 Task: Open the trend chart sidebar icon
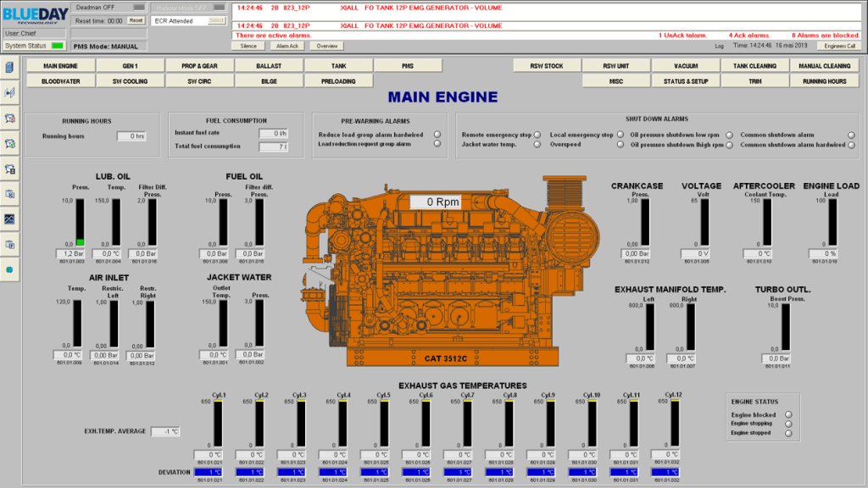9,219
